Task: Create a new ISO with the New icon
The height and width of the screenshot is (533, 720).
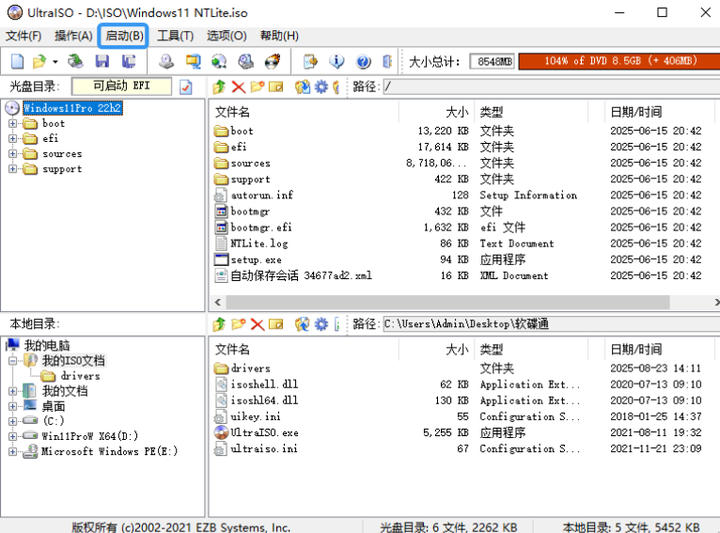Action: [x=17, y=61]
